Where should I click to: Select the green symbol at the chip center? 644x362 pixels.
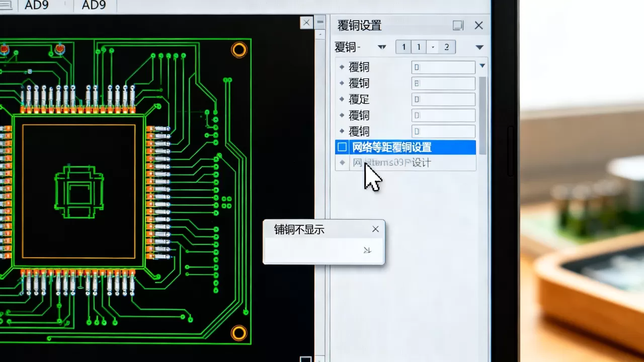(78, 192)
